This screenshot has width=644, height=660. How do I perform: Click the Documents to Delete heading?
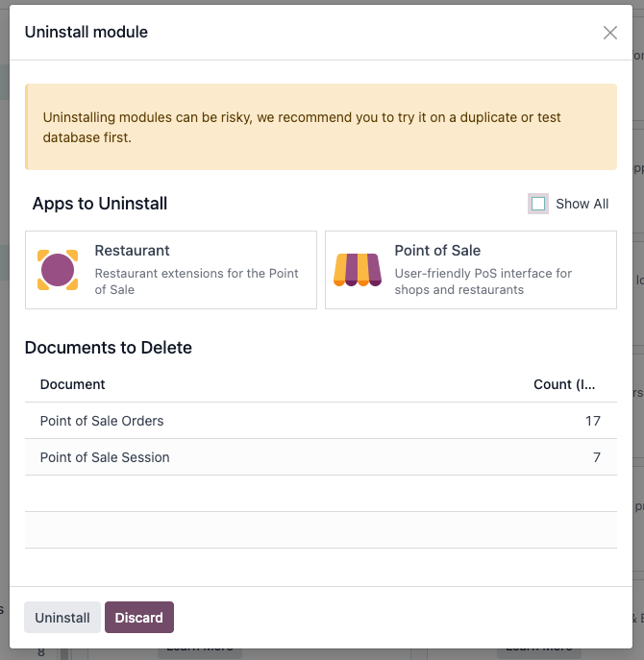[109, 348]
